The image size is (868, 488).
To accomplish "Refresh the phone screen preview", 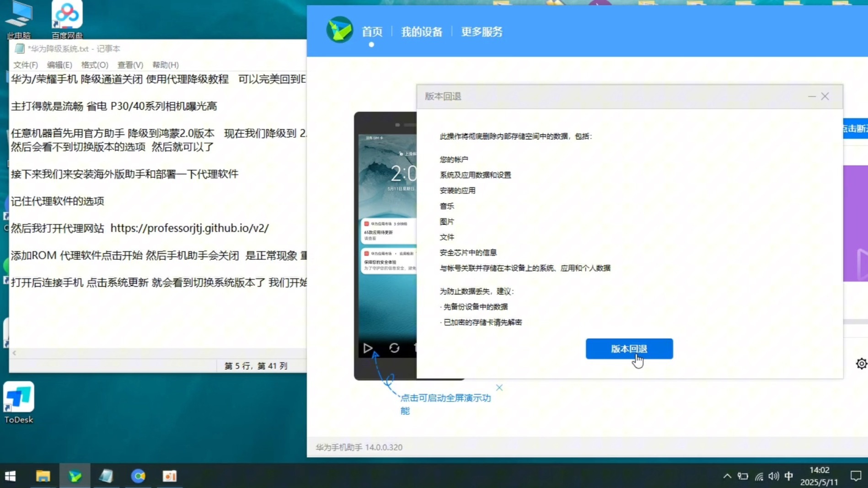I will pos(394,349).
